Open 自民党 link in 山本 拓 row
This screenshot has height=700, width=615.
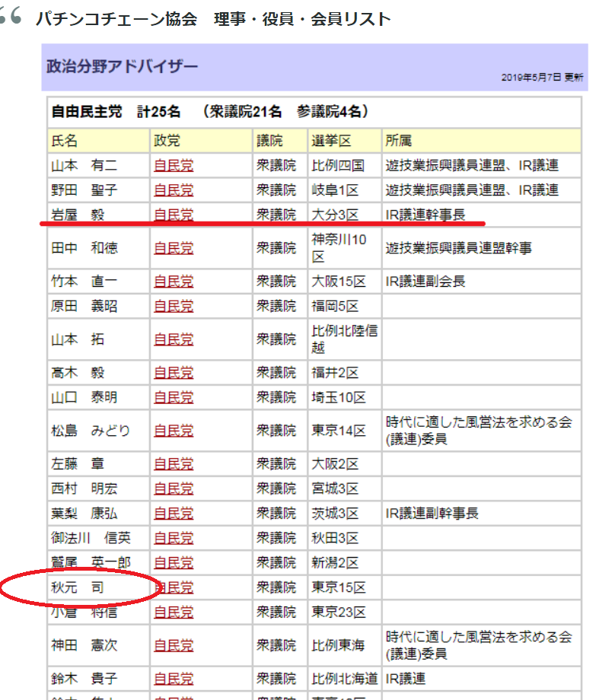click(174, 339)
